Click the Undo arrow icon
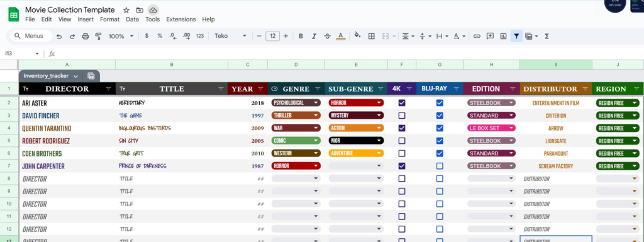Screen dimensions: 644x242 coord(59,36)
